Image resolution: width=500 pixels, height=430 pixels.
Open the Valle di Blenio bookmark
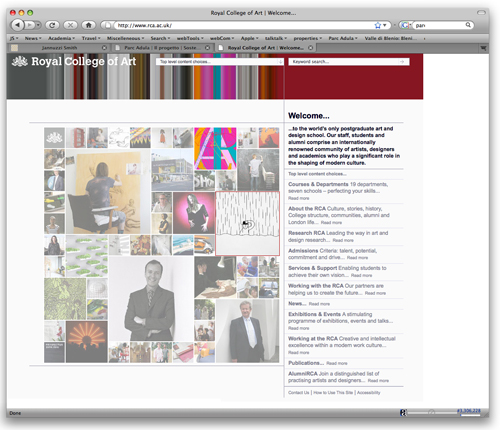tap(390, 38)
